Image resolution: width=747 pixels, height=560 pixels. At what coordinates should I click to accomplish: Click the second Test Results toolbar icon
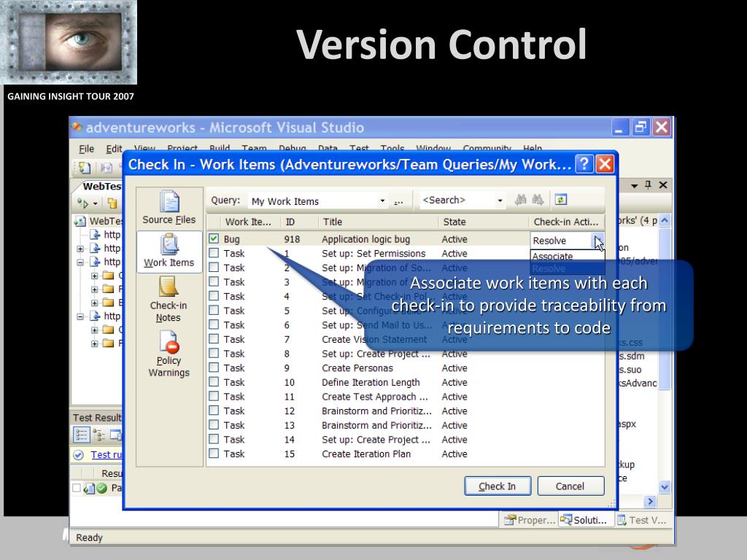[99, 435]
